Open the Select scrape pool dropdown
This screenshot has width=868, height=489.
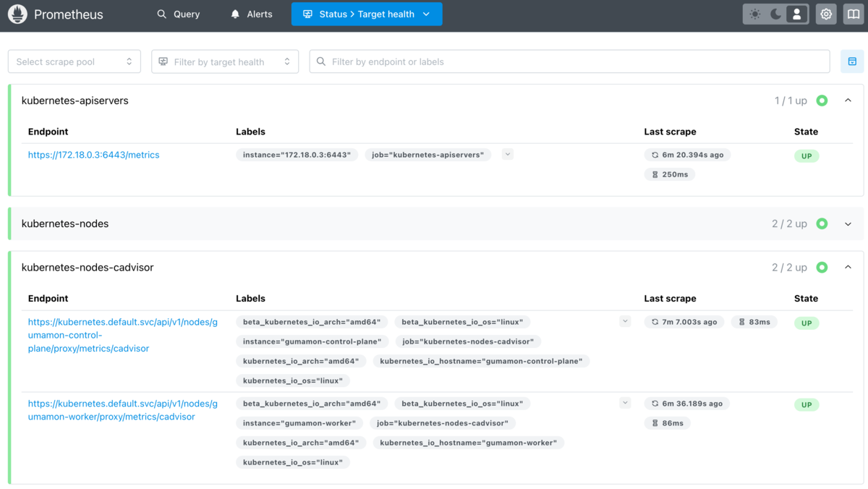[x=74, y=61]
